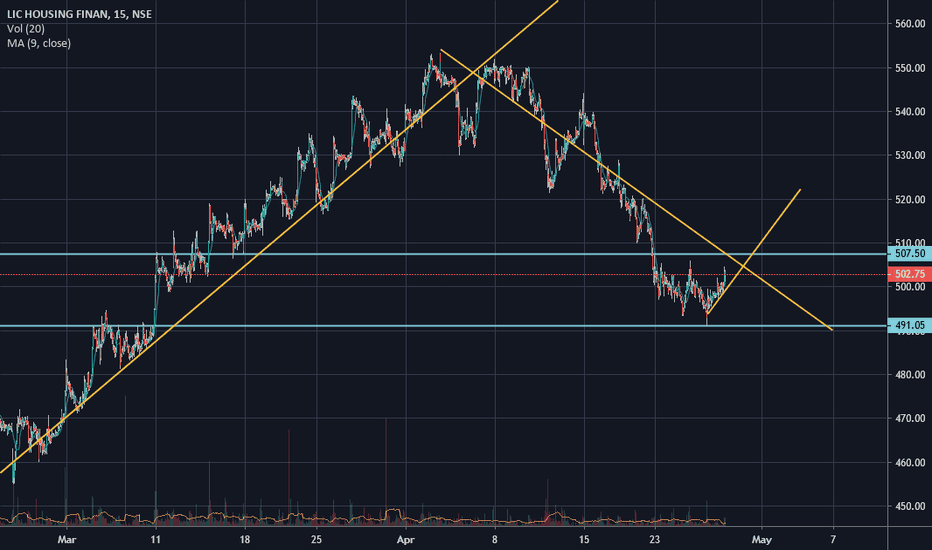
Task: Click the 11 date label on time axis
Action: click(156, 540)
